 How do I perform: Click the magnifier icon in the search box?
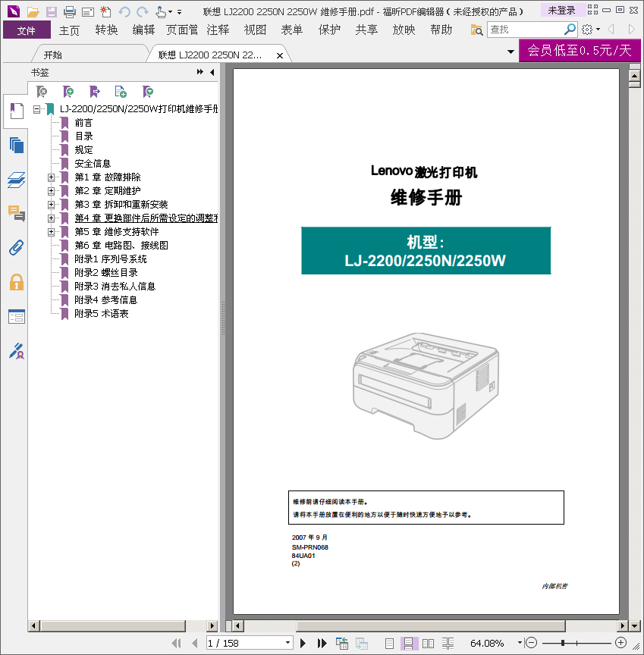tap(570, 30)
